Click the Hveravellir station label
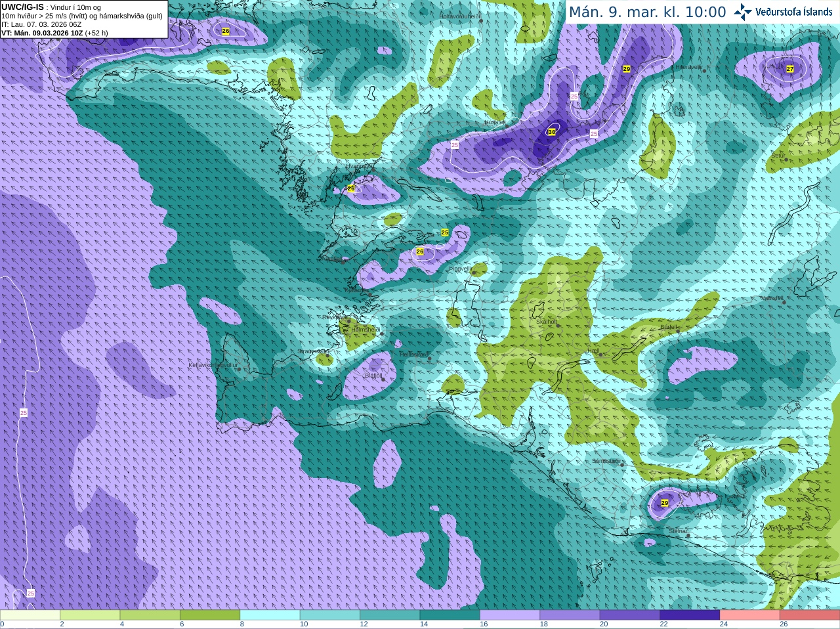The height and width of the screenshot is (629, 840). pos(689,67)
